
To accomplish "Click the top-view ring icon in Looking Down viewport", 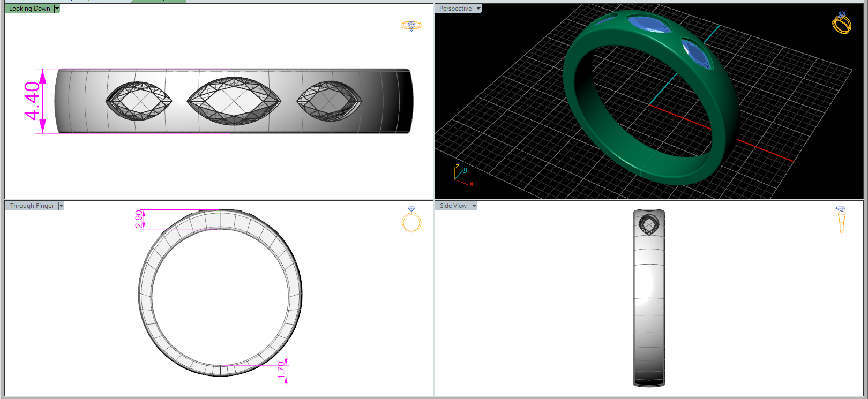I will (411, 26).
